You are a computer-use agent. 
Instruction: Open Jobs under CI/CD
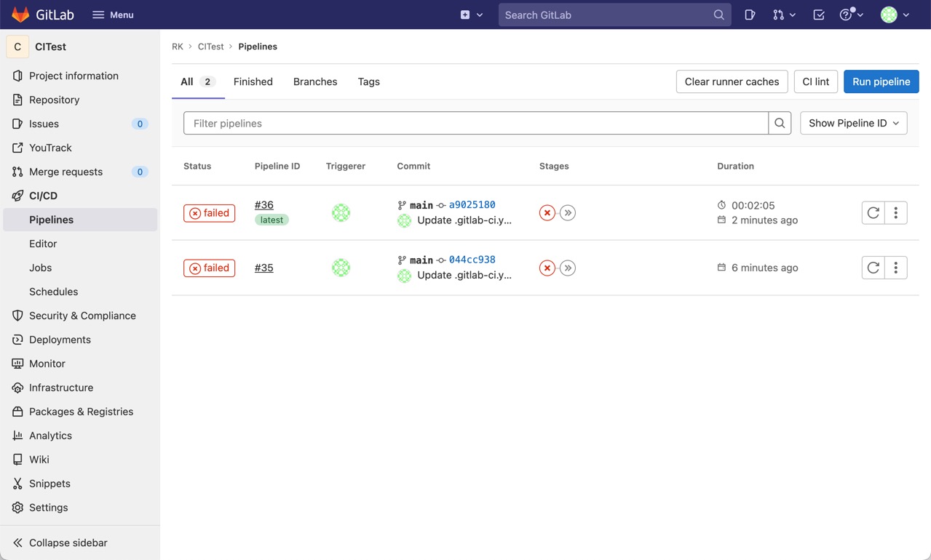tap(80, 268)
